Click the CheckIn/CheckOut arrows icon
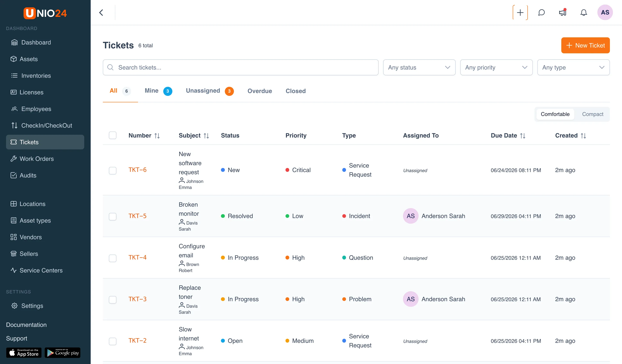This screenshot has width=622, height=364. (x=14, y=125)
